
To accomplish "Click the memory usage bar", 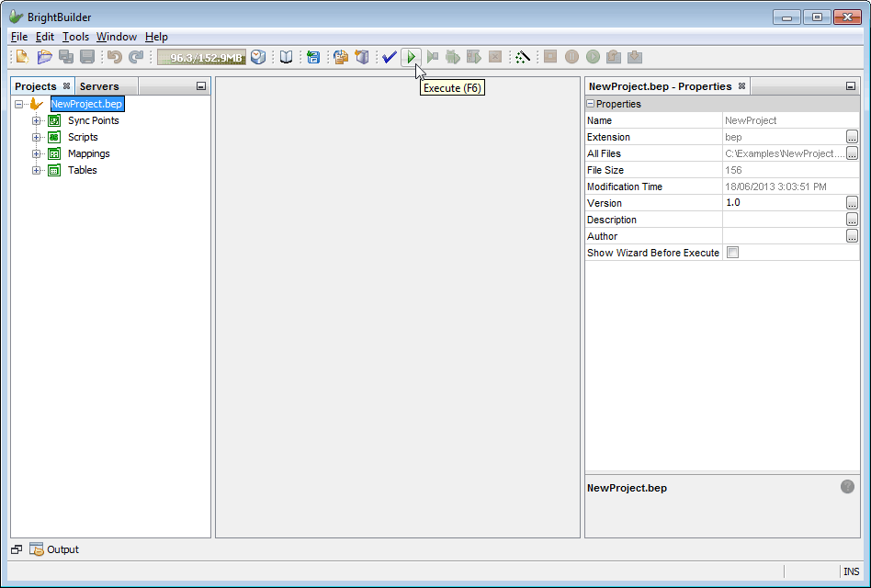I will pyautogui.click(x=201, y=57).
